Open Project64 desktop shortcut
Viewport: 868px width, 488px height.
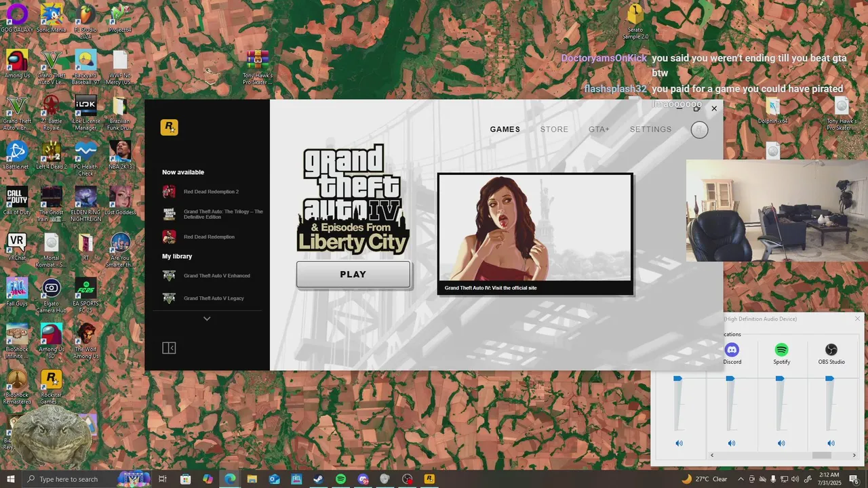click(x=119, y=18)
